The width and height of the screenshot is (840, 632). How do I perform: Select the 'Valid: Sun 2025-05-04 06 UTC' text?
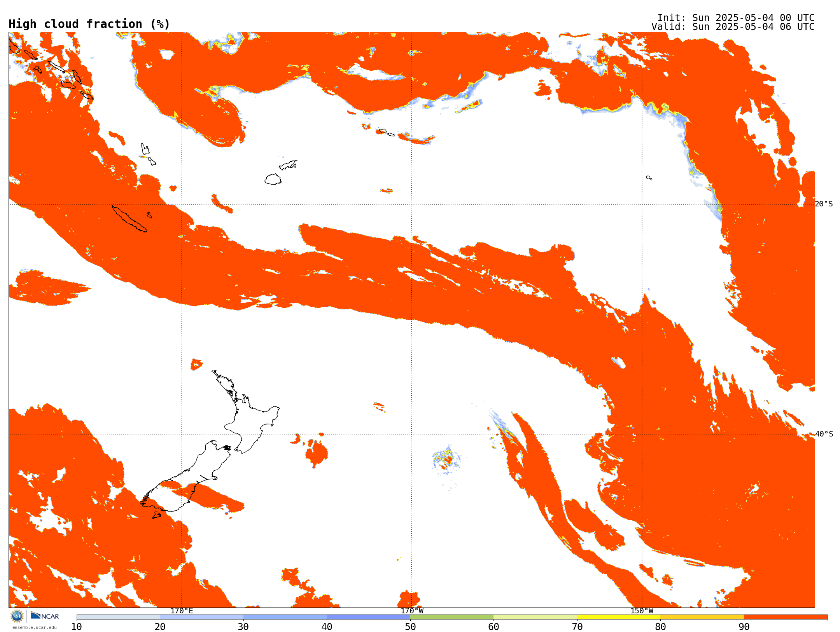pos(733,27)
